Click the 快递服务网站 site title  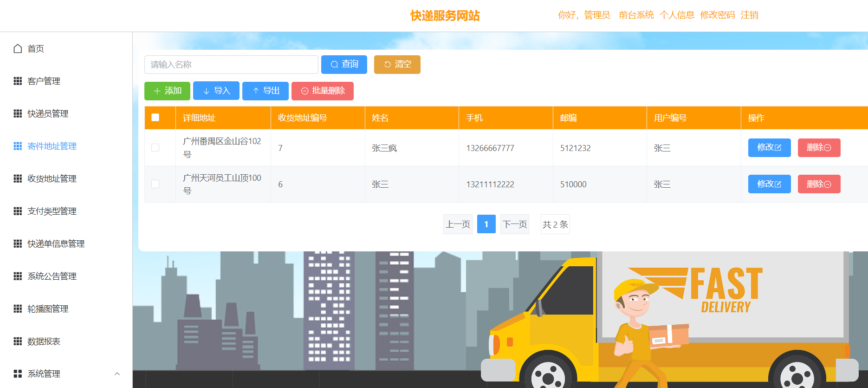(x=445, y=16)
